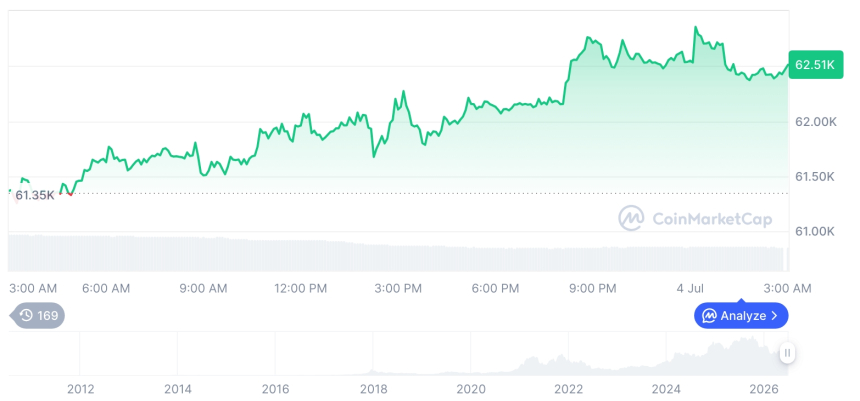Select the 2012 marker on range timeline
Screen dimensions: 860x401
pos(80,389)
